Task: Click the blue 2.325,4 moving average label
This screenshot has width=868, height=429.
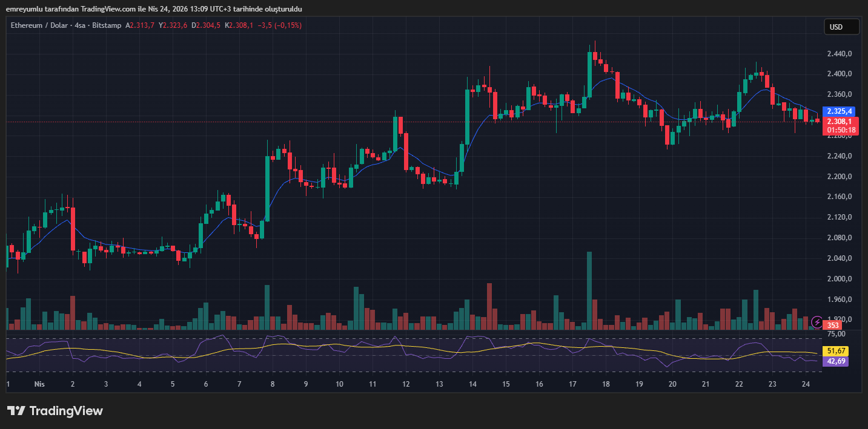Action: click(x=840, y=111)
